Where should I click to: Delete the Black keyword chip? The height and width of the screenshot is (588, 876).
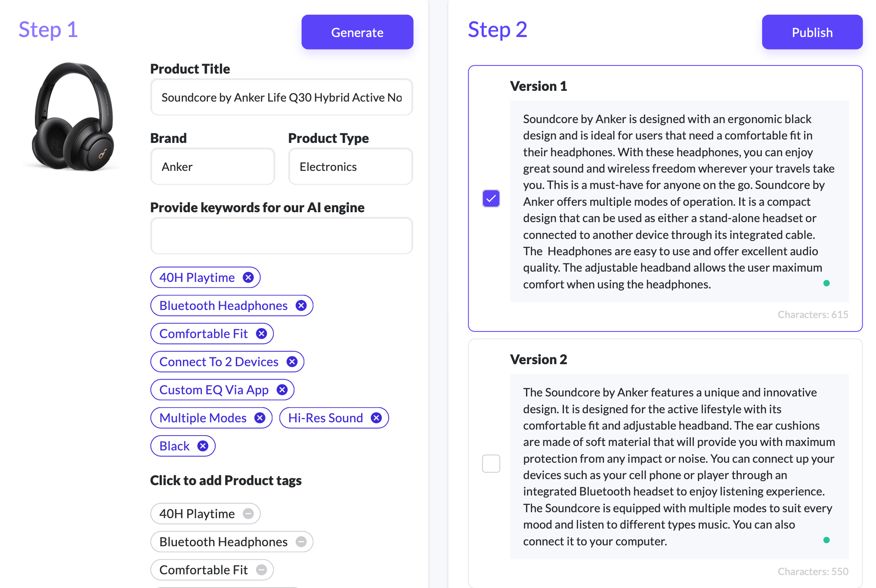point(203,446)
